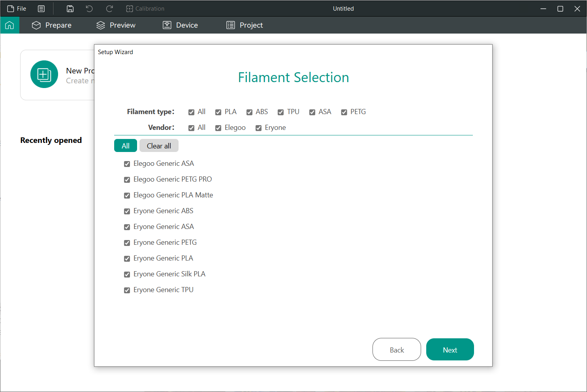The height and width of the screenshot is (392, 587).
Task: Switch to the Preview tab
Action: 116,25
